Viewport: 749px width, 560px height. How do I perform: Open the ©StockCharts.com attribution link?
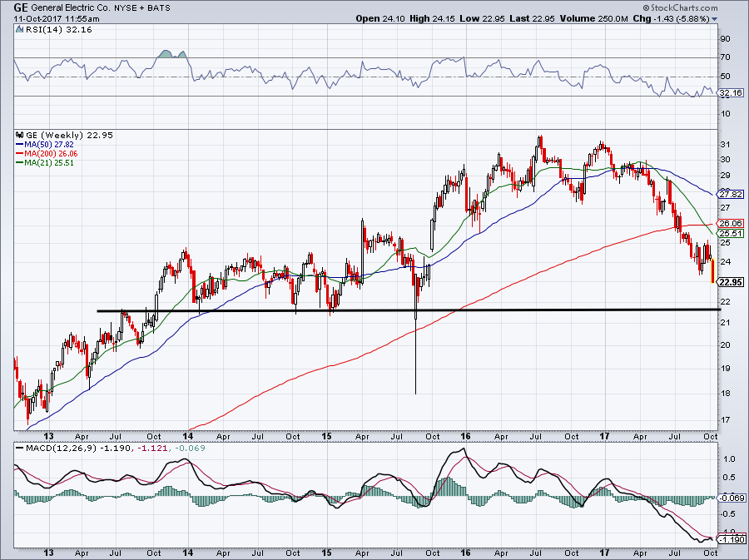(x=680, y=7)
